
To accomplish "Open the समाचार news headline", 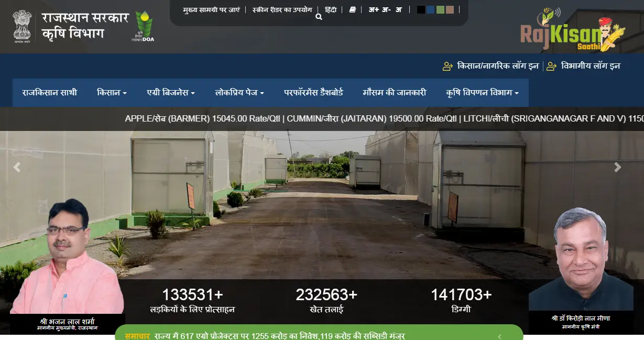I will click(x=279, y=336).
